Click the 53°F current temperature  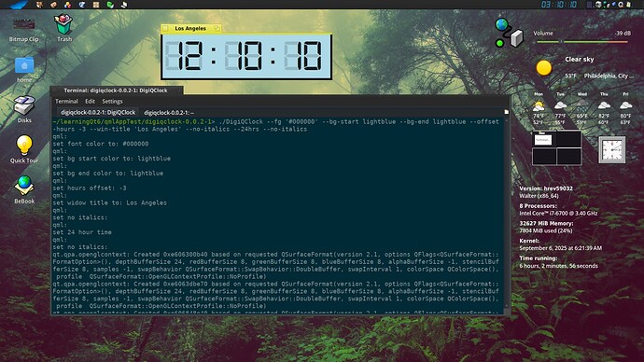(570, 76)
